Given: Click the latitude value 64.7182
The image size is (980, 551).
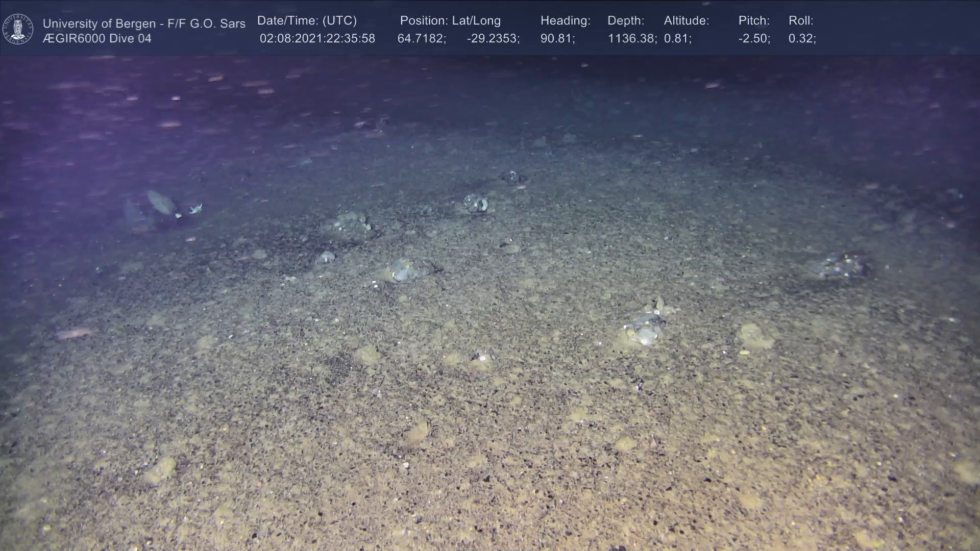Looking at the screenshot, I should [x=422, y=39].
